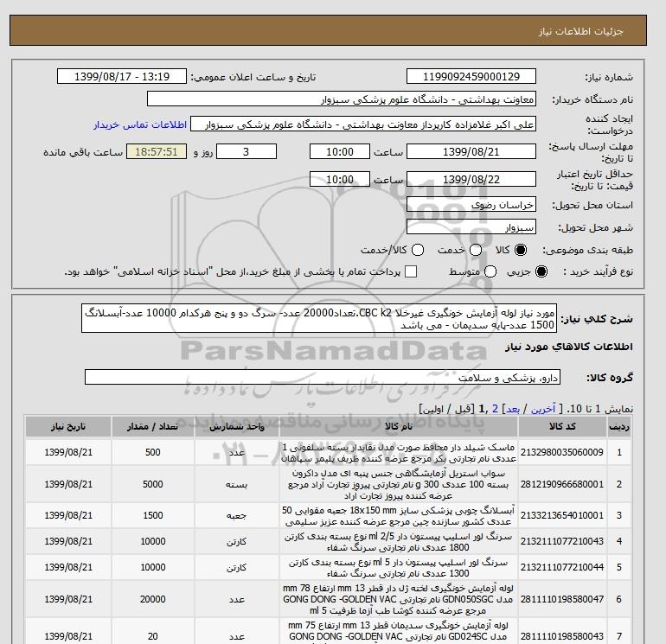The width and height of the screenshot is (666, 644).
Task: Click the سواب استریل آزمایشگاهی item name
Action: (x=399, y=484)
